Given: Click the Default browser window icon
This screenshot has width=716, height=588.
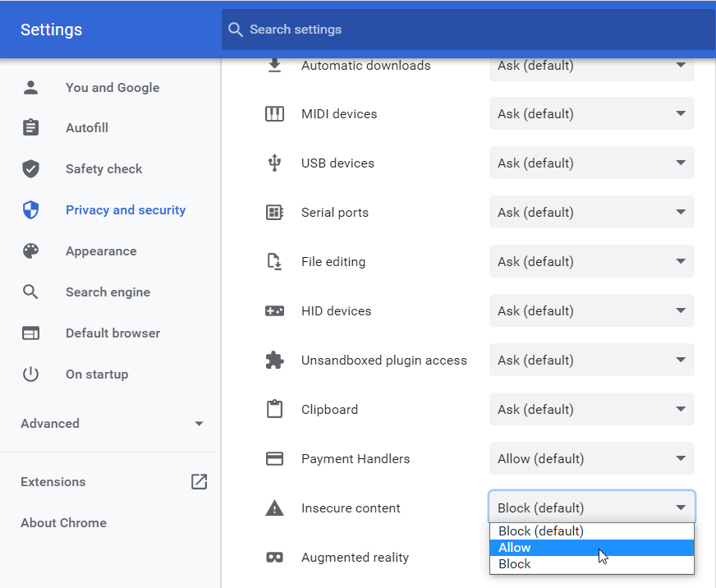Looking at the screenshot, I should click(30, 333).
